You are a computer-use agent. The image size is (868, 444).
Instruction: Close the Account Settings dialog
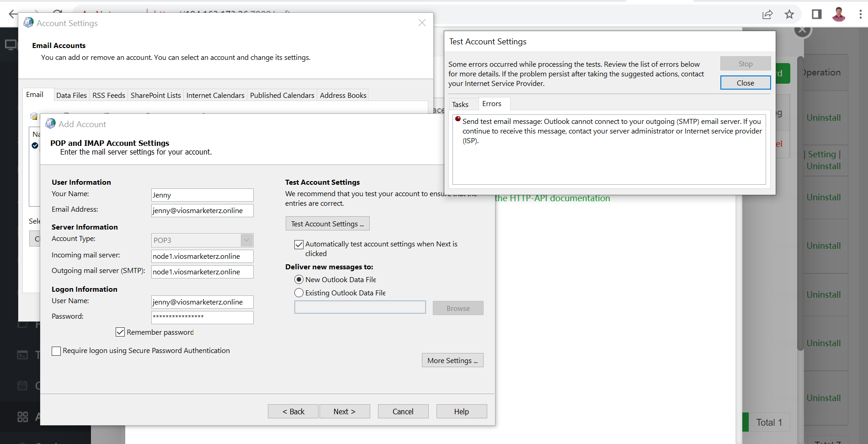(422, 23)
